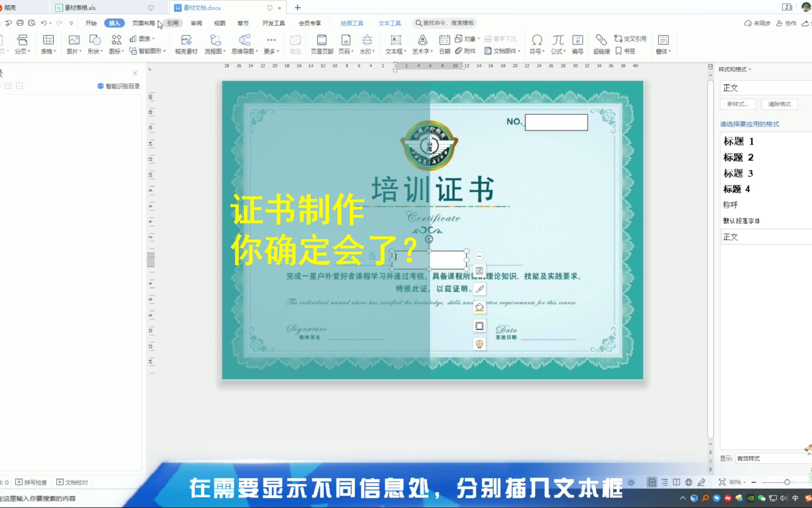Screen dimensions: 812x508
Task: Switch to web layout view in status bar
Action: coord(688,482)
